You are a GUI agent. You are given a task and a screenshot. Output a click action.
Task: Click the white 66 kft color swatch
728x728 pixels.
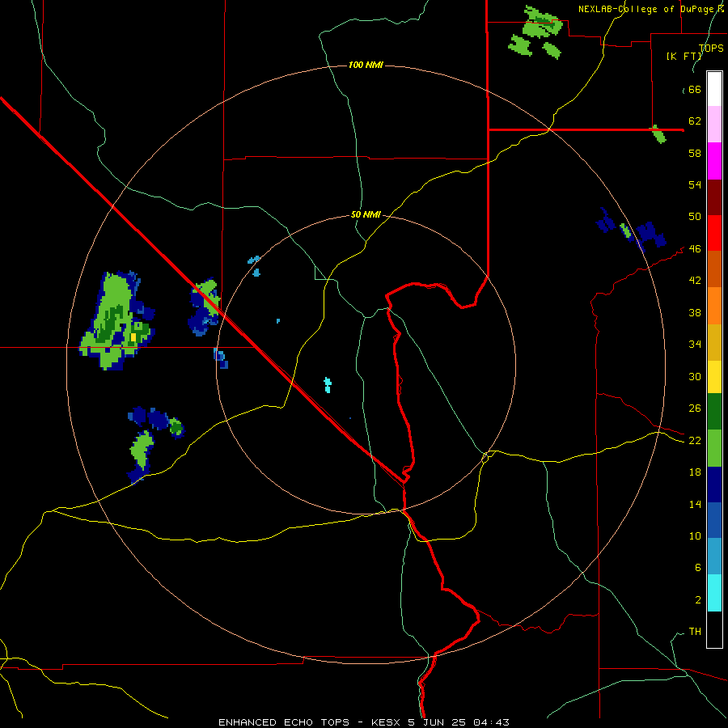click(x=714, y=89)
